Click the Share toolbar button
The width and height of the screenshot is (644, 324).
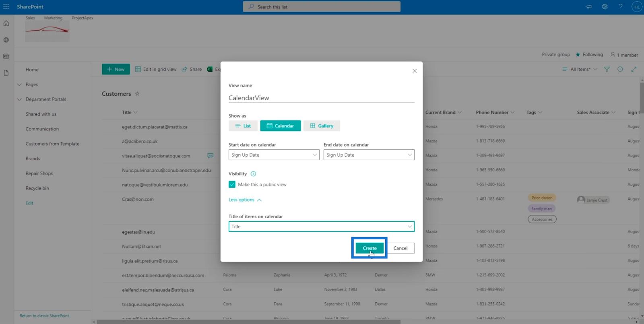pyautogui.click(x=192, y=69)
